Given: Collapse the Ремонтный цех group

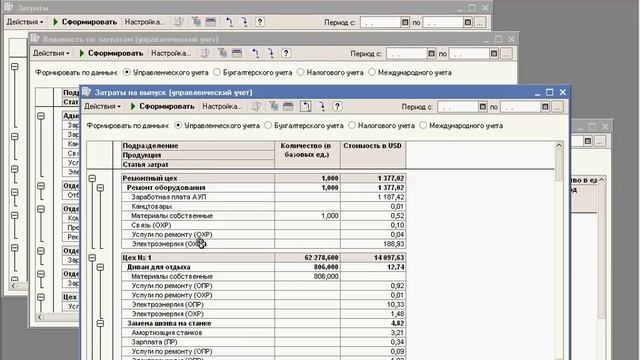Looking at the screenshot, I should click(92, 178).
